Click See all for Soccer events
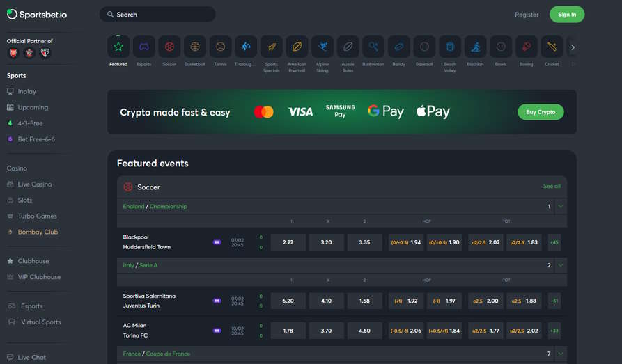Viewport: 622px width, 364px height. pos(552,187)
